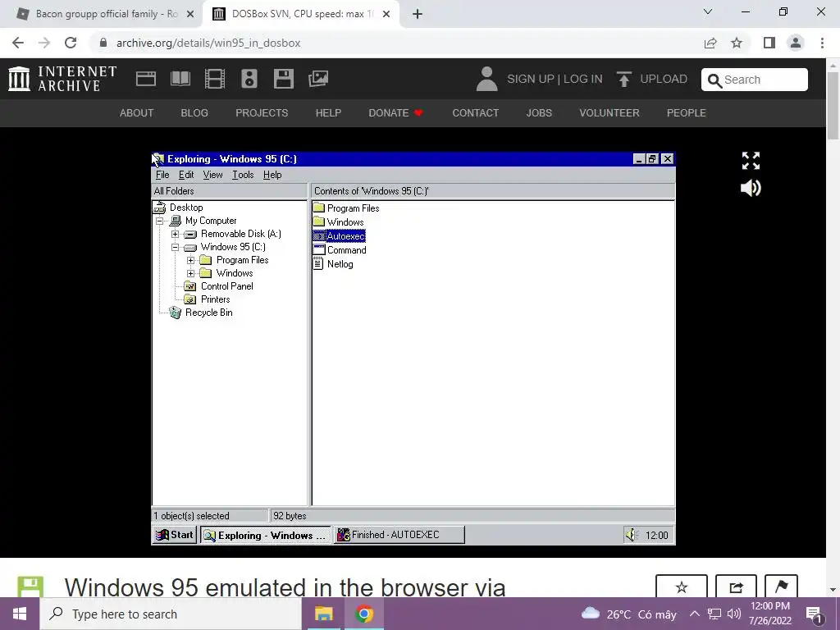Open the Internet Archive audio speaker icon
This screenshot has height=630, width=840.
[249, 79]
